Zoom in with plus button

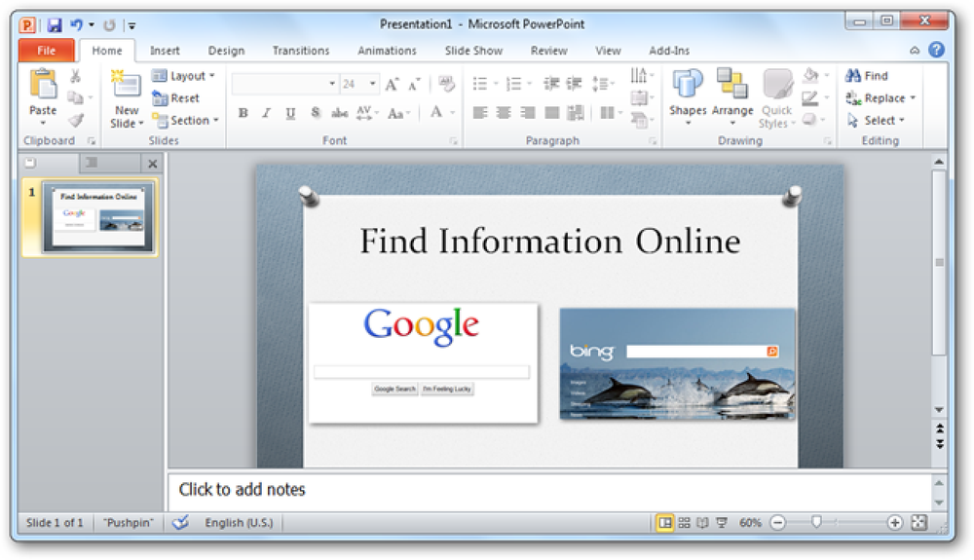tap(894, 523)
